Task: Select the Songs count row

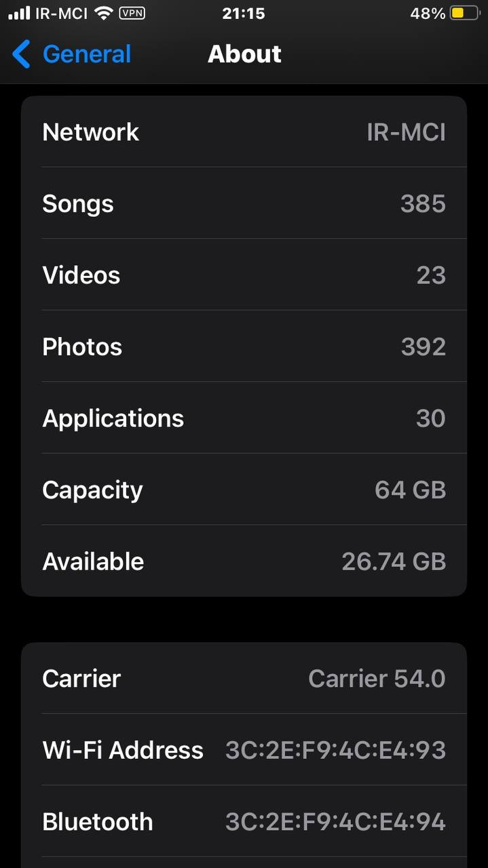Action: (x=244, y=203)
